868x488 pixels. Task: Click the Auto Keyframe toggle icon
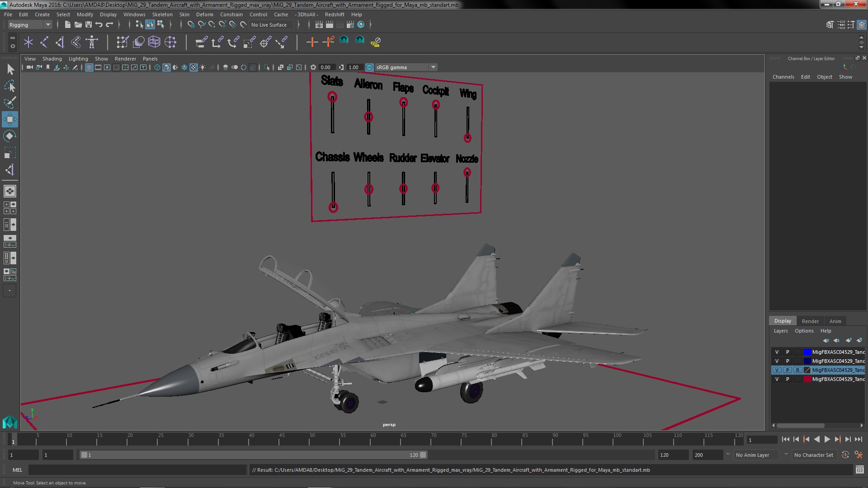point(845,455)
